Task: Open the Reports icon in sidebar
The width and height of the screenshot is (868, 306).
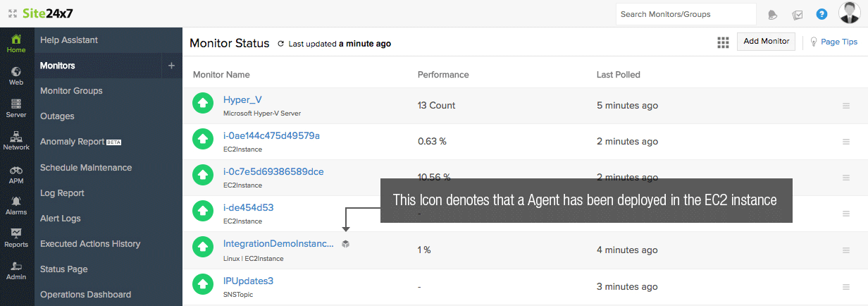Action: (x=16, y=238)
